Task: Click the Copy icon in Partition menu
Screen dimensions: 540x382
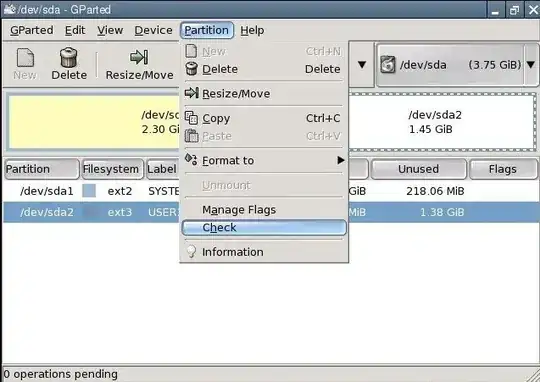Action: [x=191, y=118]
